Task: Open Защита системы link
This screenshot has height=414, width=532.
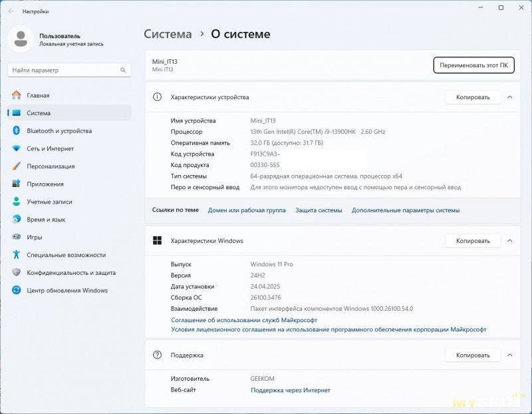Action: point(319,210)
